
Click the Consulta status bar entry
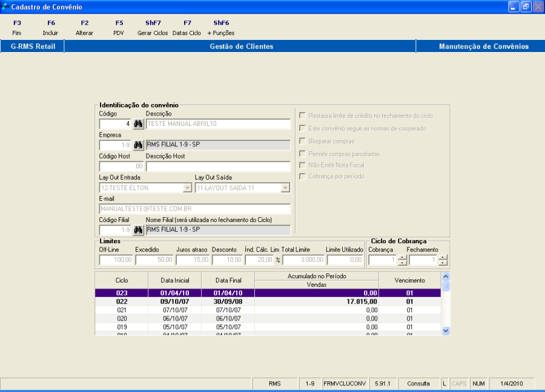418,384
